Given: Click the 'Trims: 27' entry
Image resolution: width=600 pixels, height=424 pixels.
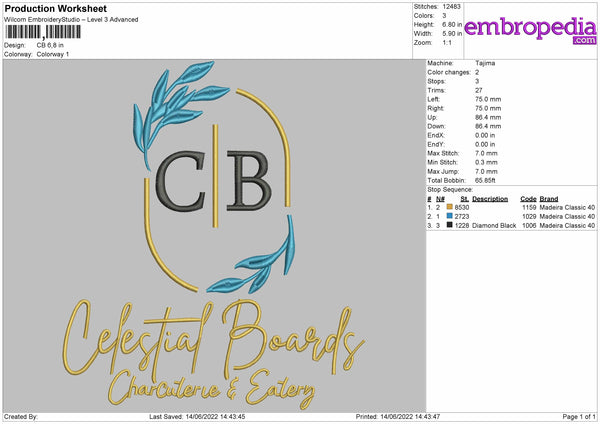Looking at the screenshot, I should pyautogui.click(x=455, y=90).
